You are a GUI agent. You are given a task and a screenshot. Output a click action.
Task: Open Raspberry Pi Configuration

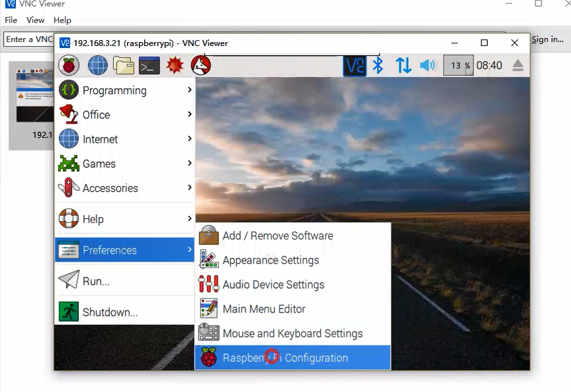coord(293,357)
